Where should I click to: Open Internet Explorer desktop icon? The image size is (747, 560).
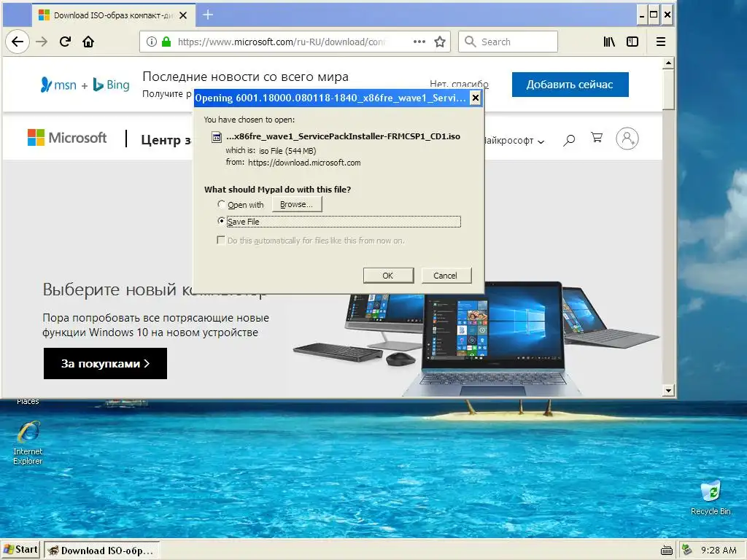coord(28,443)
